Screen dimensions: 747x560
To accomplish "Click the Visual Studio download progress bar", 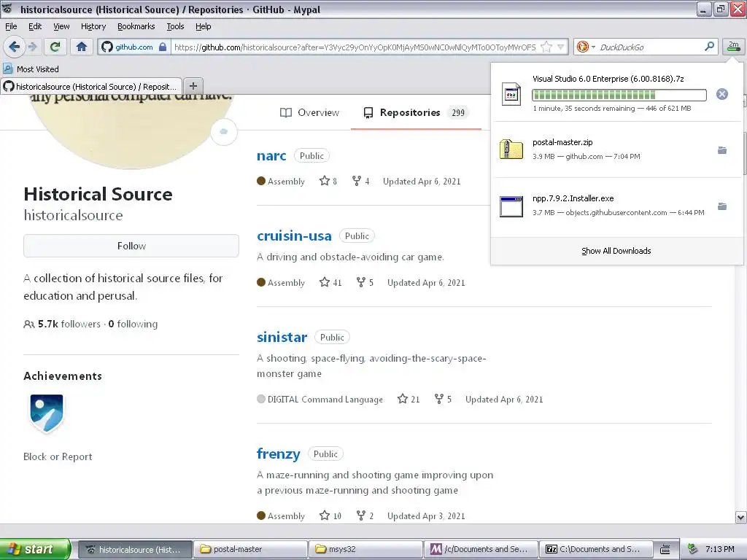I will (x=619, y=95).
